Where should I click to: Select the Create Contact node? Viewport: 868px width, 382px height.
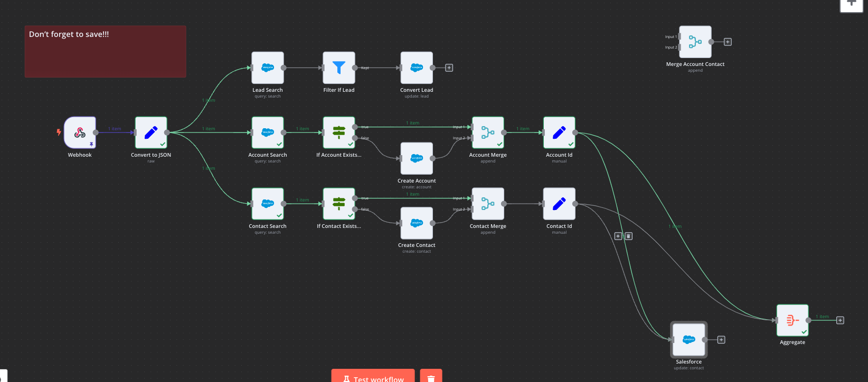pos(417,223)
